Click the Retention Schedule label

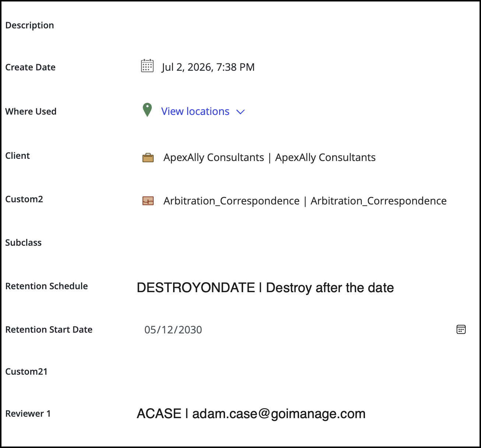[x=46, y=286]
